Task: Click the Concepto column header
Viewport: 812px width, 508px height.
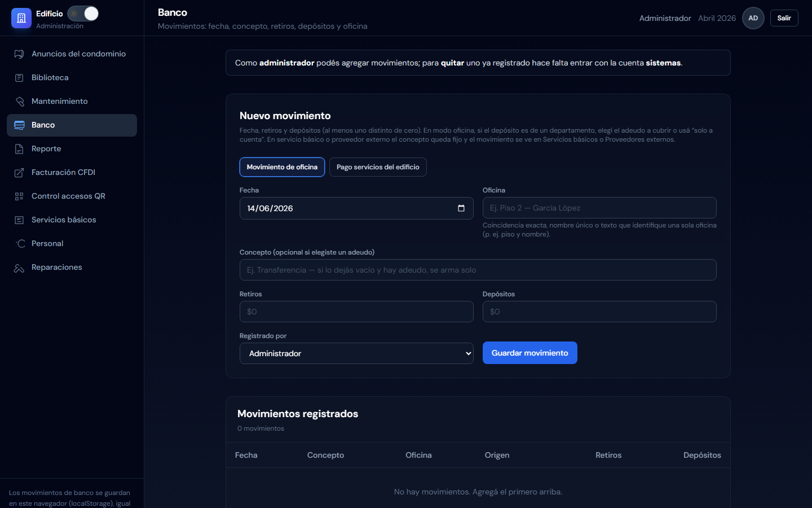Action: point(325,455)
